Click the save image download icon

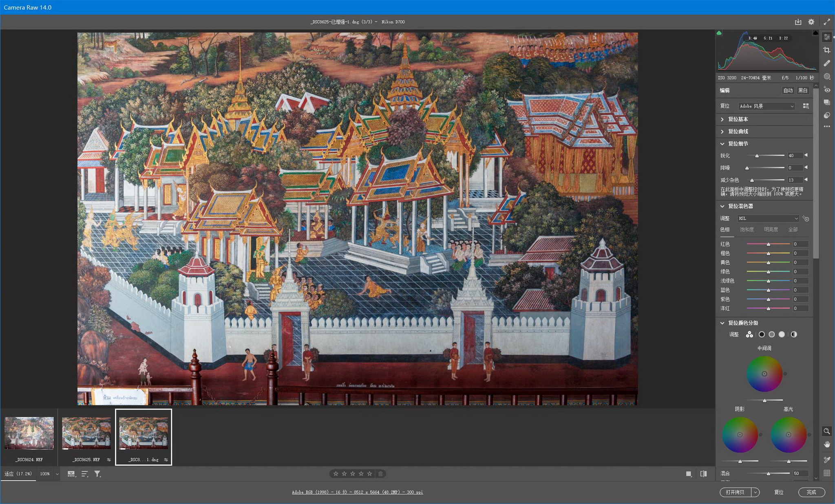(798, 22)
